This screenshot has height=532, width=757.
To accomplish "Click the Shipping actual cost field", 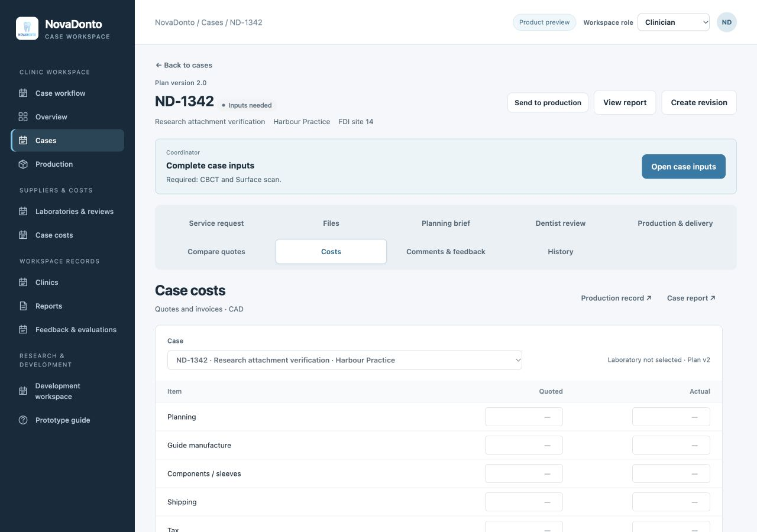I will pyautogui.click(x=671, y=502).
